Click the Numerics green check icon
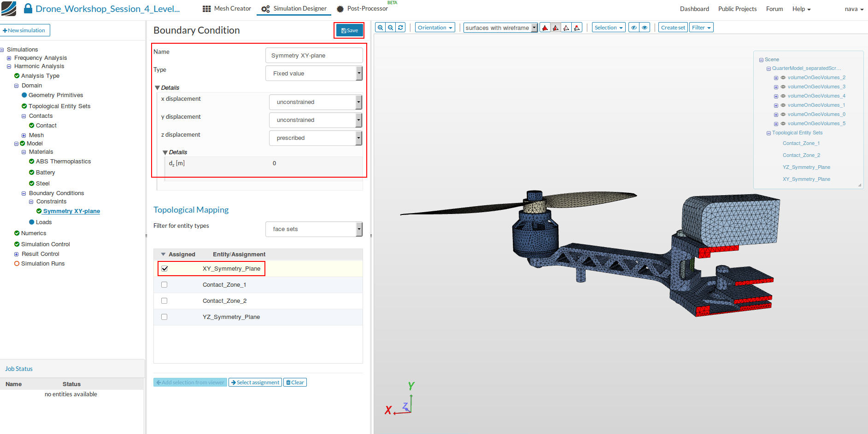The height and width of the screenshot is (434, 868). point(17,233)
